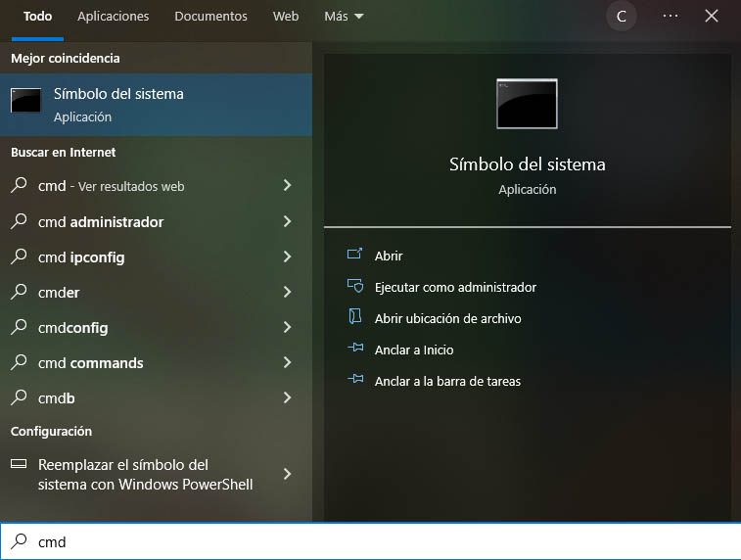Expand the cmd administrador suggestion arrow

[287, 222]
